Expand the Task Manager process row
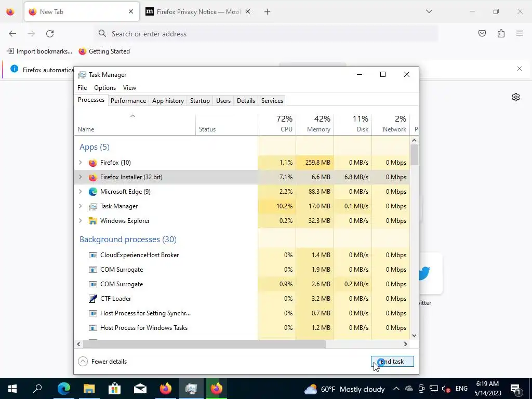 coord(81,206)
